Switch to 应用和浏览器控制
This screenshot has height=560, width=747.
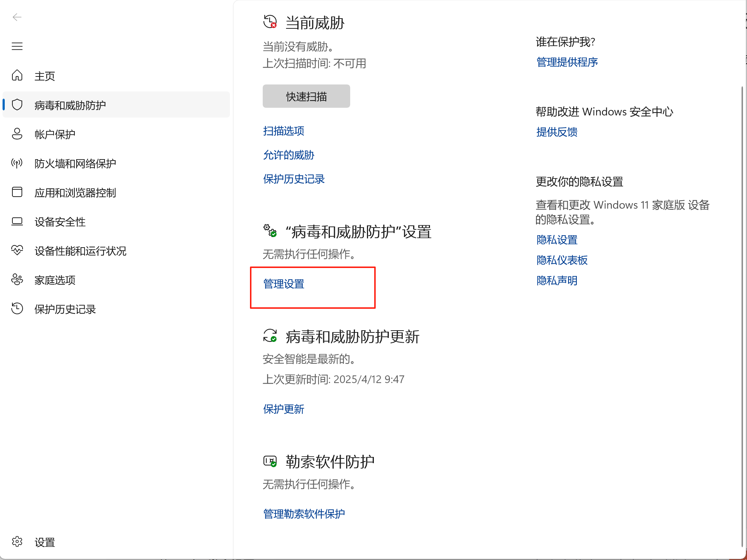coord(116,192)
